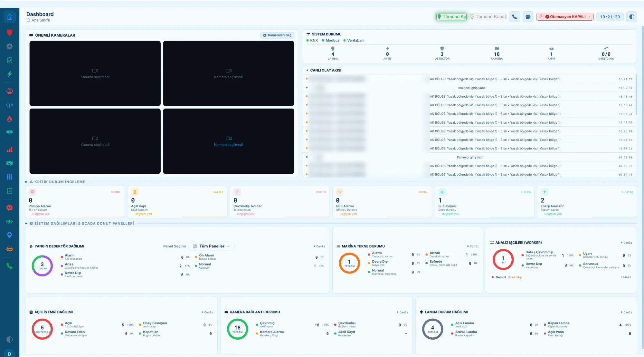
Task: Select the top-left empty camera tile
Action: click(x=95, y=73)
